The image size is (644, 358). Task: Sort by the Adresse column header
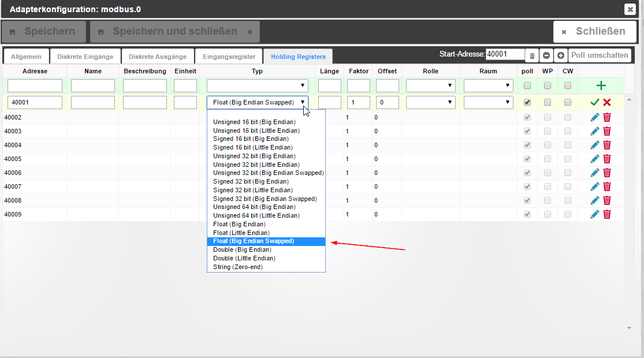(35, 71)
